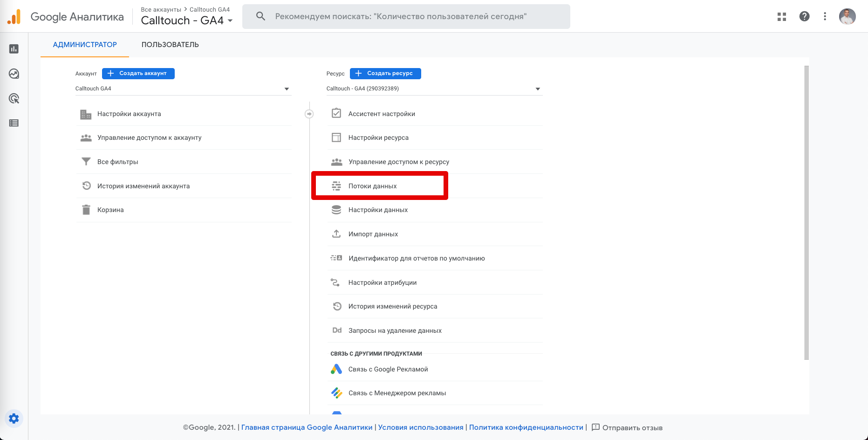Screen dimensions: 868x440
Task: Open the property switcher chevron in the header
Action: [x=230, y=21]
